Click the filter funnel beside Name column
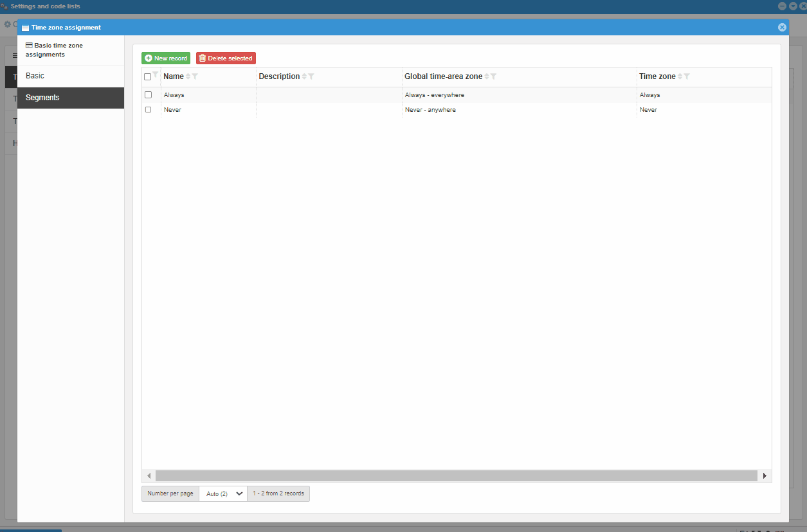 tap(195, 76)
